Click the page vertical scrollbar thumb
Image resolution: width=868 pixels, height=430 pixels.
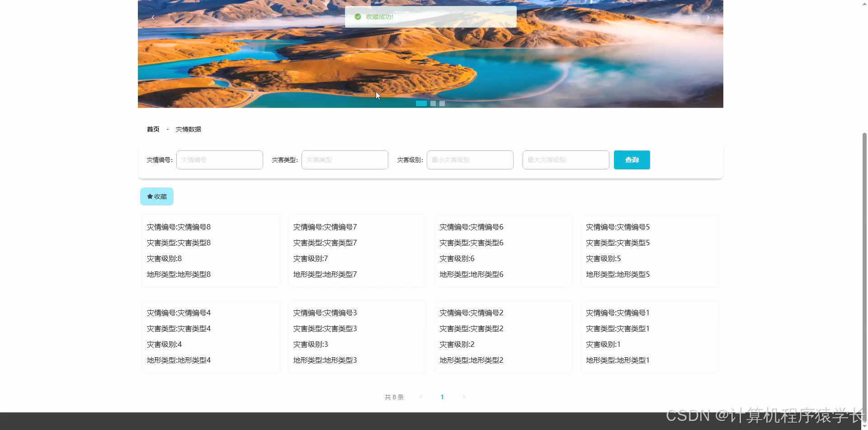click(864, 278)
